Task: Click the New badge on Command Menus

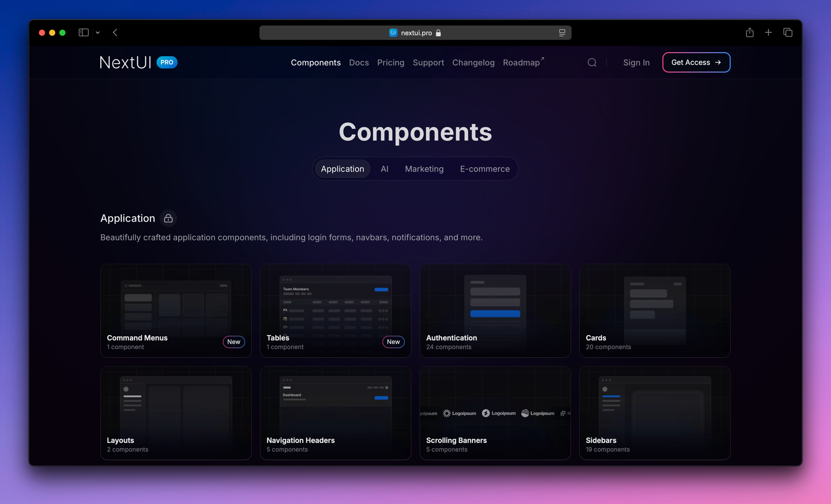Action: tap(234, 342)
